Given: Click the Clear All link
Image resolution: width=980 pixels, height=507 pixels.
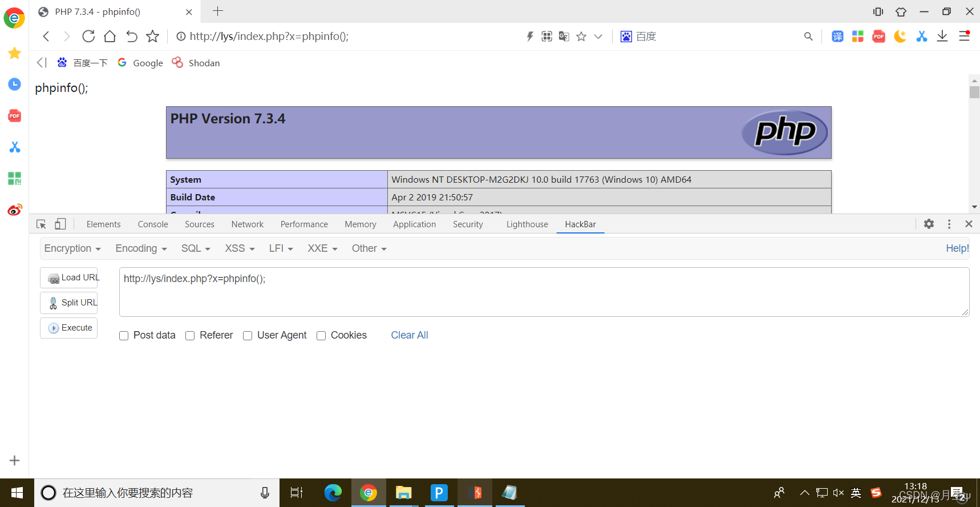Looking at the screenshot, I should [409, 335].
